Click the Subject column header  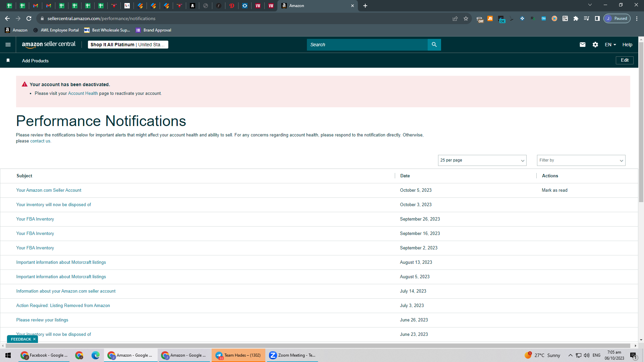24,176
